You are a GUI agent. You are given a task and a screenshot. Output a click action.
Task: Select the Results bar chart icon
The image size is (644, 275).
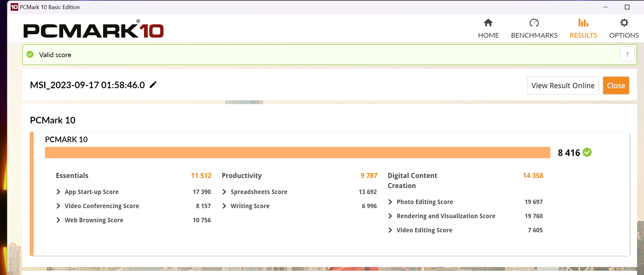[x=583, y=23]
